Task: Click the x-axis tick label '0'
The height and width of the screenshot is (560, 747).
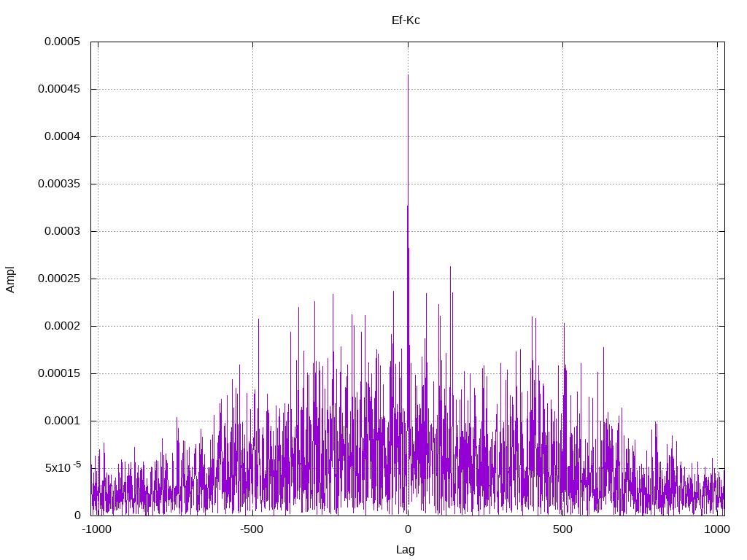Action: point(408,529)
